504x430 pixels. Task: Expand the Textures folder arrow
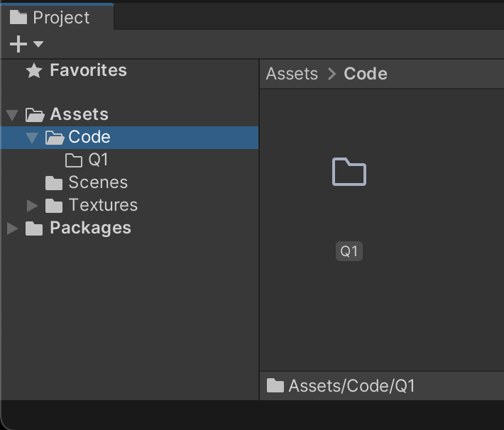coord(32,205)
